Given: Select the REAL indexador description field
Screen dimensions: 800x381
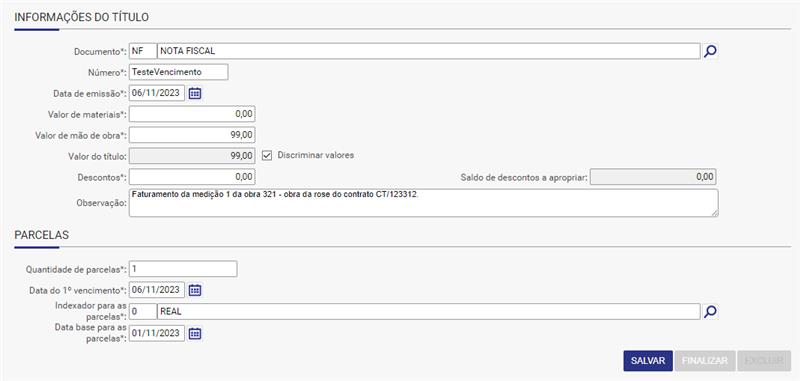Looking at the screenshot, I should click(x=429, y=312).
